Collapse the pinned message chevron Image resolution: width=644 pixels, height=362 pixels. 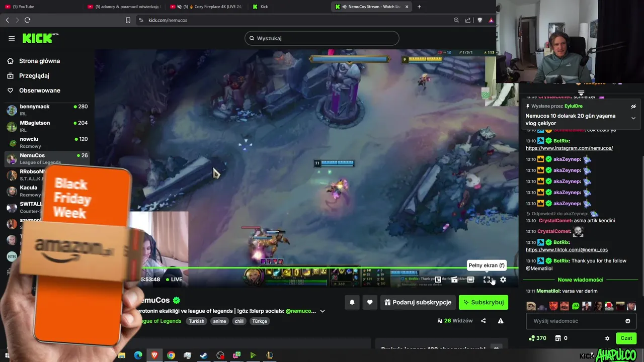pos(633,118)
